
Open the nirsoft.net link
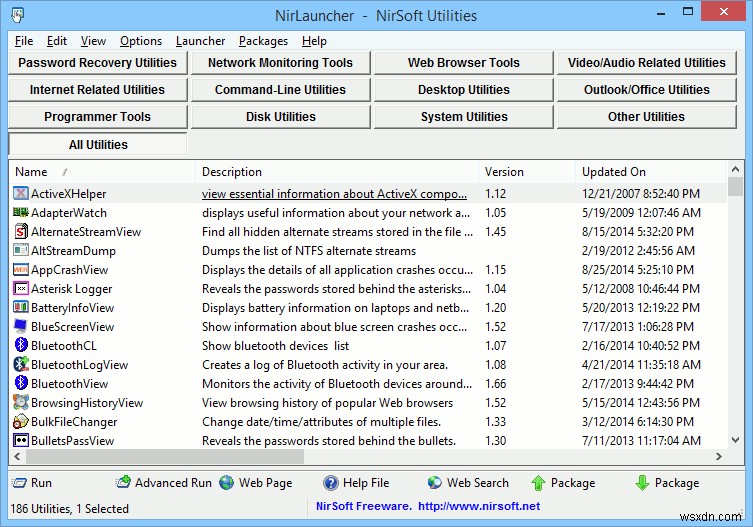pyautogui.click(x=479, y=506)
